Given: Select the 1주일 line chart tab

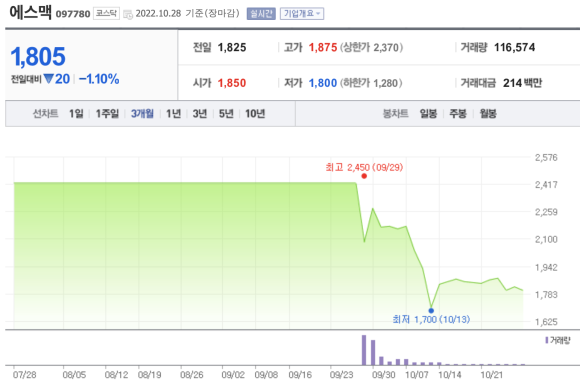Looking at the screenshot, I should coord(107,114).
